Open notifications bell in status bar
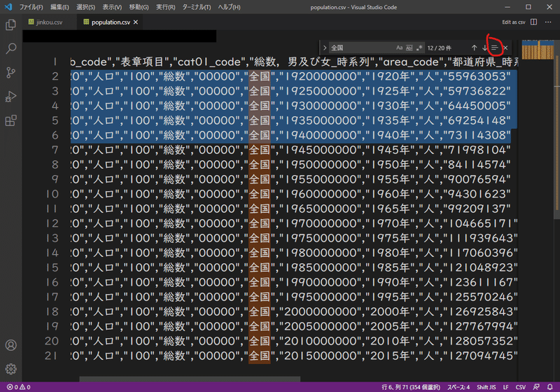Screen dimensions: 560x392 550,387
